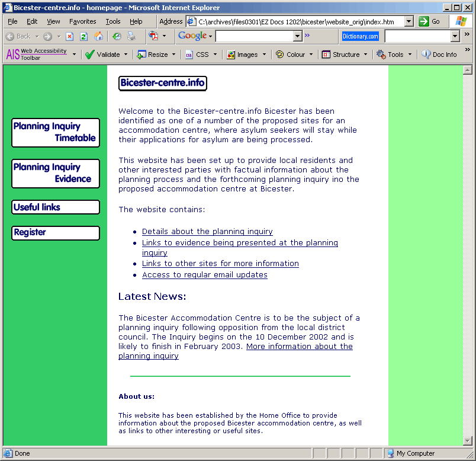Click the Structure toolbar icon
476x461 pixels.
(x=326, y=55)
